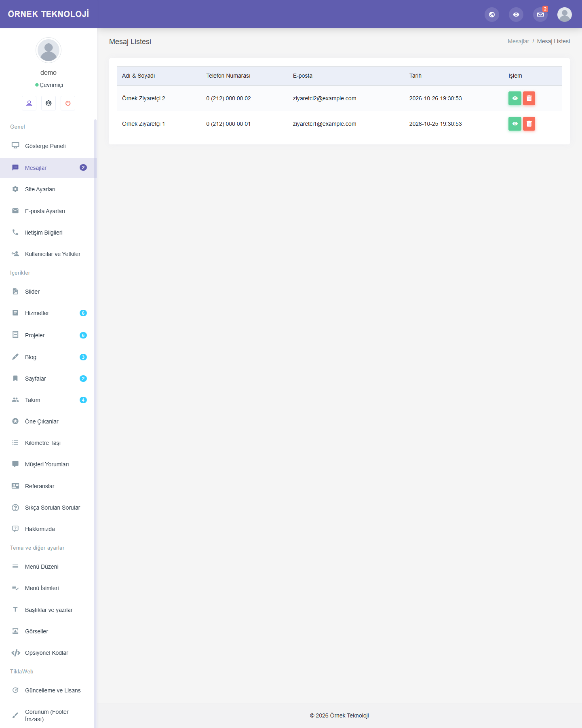Open Kullanıcılar ve Yetkiler
Viewport: 582px width, 728px height.
[48, 254]
